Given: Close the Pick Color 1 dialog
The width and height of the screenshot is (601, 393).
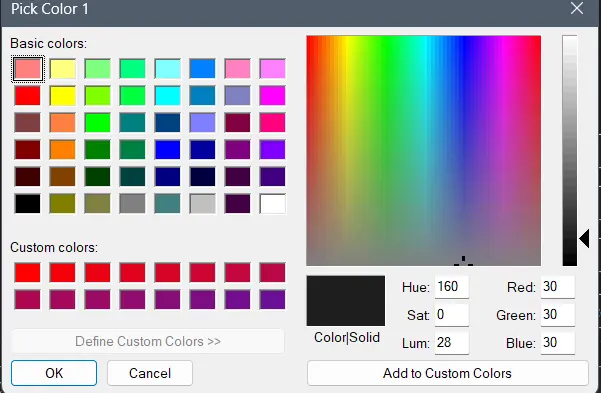Looking at the screenshot, I should click(x=576, y=8).
